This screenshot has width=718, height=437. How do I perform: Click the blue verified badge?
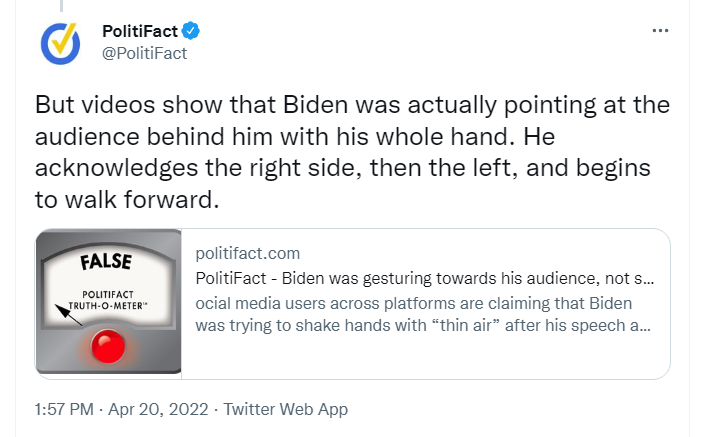tap(190, 31)
